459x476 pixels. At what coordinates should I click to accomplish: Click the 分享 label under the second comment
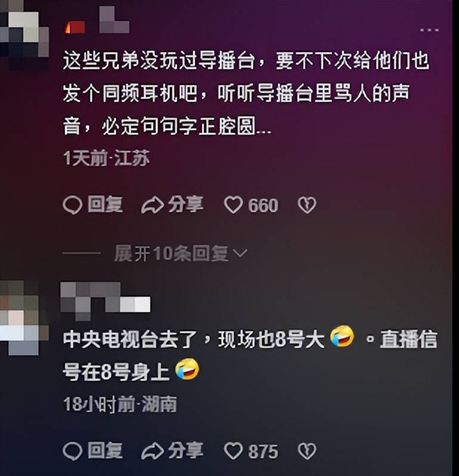click(185, 450)
